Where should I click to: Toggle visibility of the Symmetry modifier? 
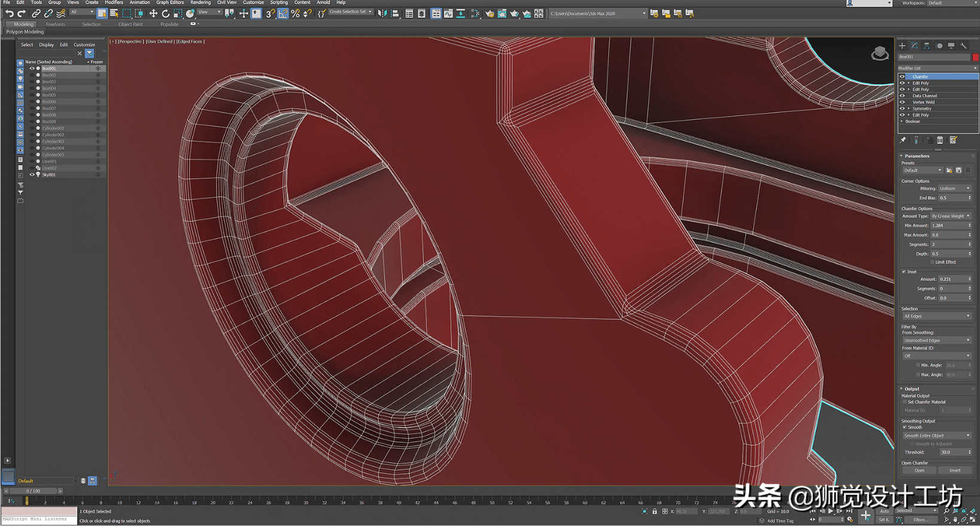[902, 109]
